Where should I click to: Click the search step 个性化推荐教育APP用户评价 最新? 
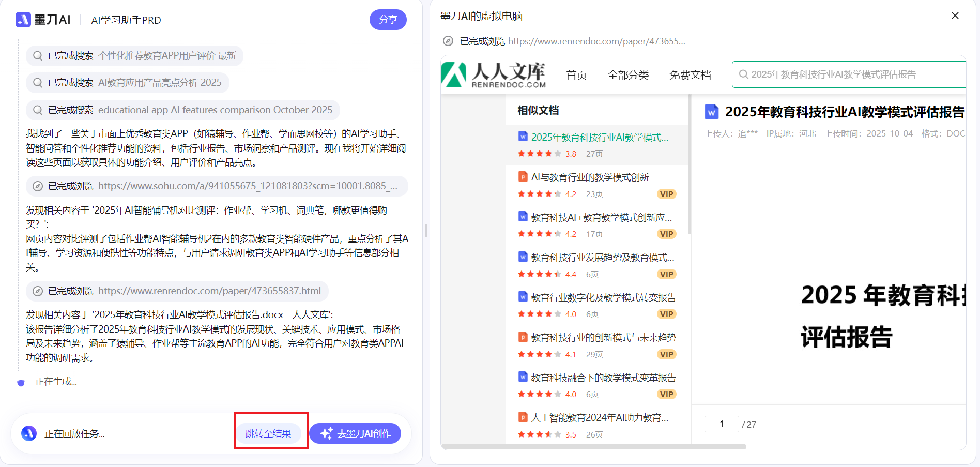(134, 56)
